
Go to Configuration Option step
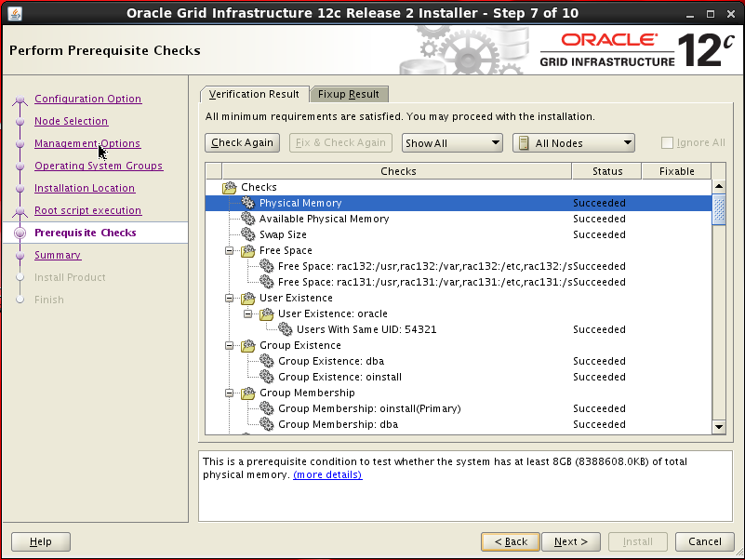[x=88, y=99]
